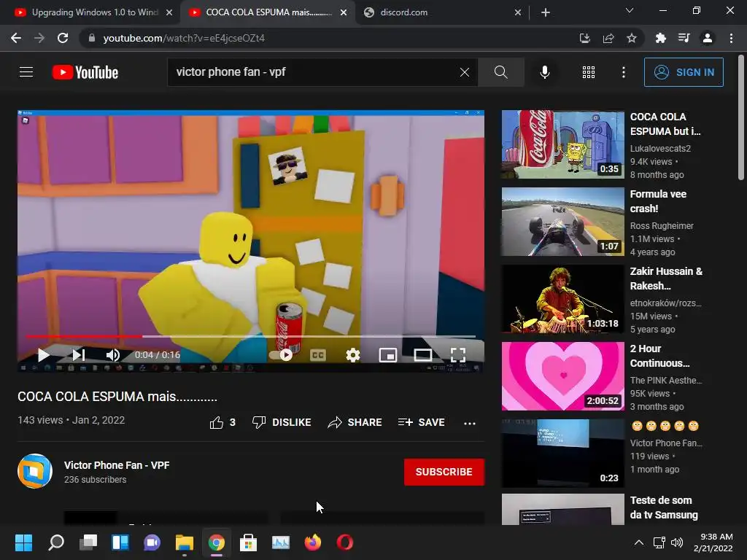Go back to previous page
The width and height of the screenshot is (747, 560).
click(x=16, y=38)
